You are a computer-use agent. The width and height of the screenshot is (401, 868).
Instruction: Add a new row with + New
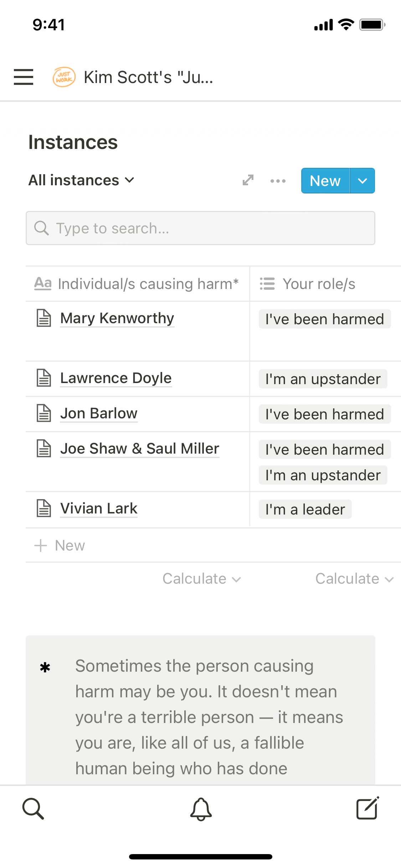point(60,546)
